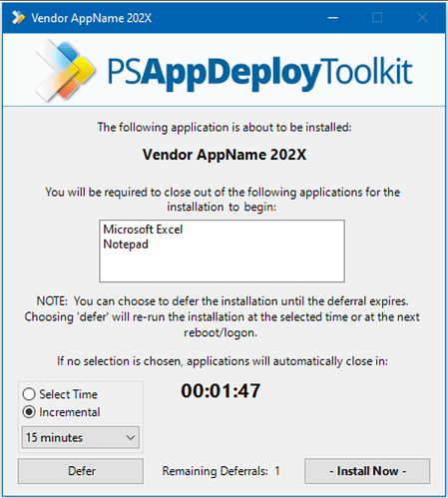The height and width of the screenshot is (498, 448).
Task: Click the Install Now button
Action: 367,471
